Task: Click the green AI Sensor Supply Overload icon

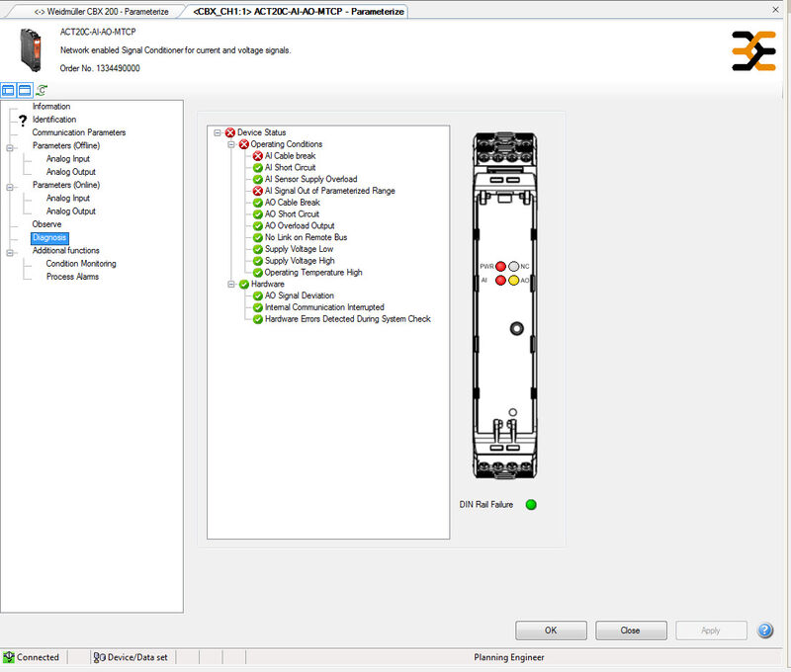Action: point(258,180)
